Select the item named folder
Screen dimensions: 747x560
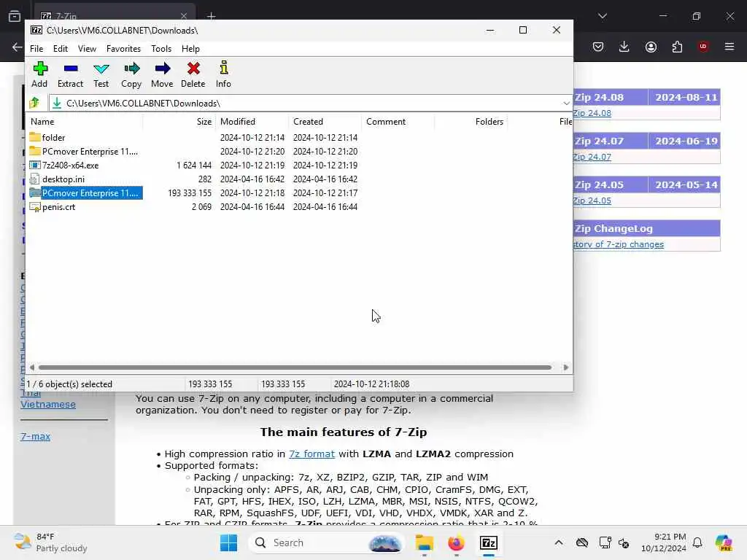pos(53,138)
